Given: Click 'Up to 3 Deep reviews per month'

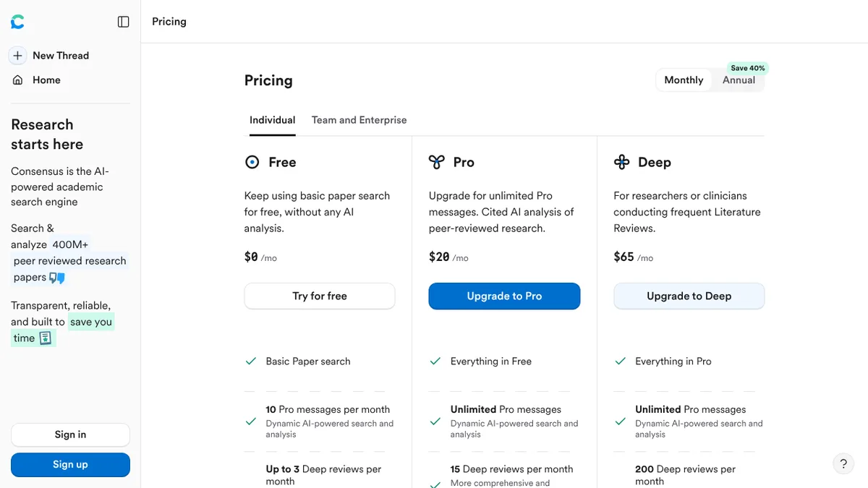Looking at the screenshot, I should click(x=323, y=475).
